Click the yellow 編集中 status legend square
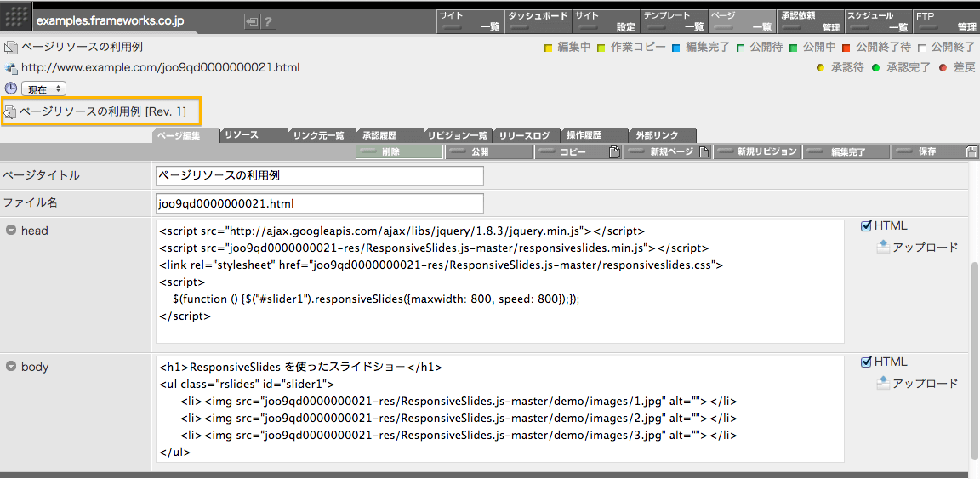This screenshot has height=479, width=980. (549, 48)
